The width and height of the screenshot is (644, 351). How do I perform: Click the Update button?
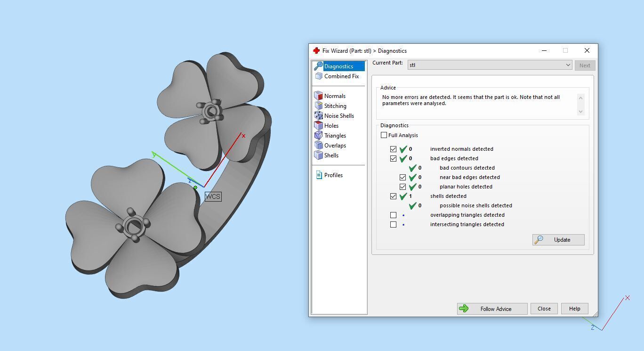coord(558,239)
